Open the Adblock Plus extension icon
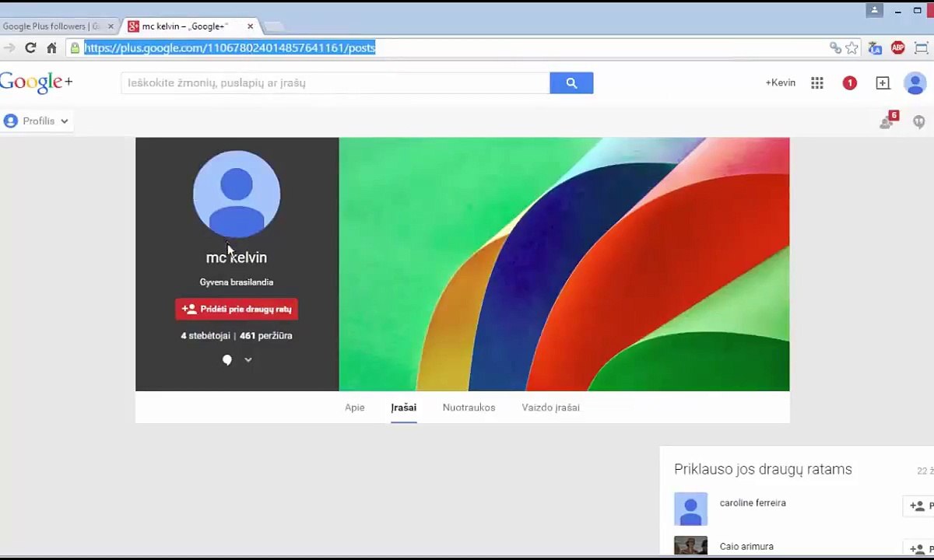The image size is (934, 560). click(898, 48)
